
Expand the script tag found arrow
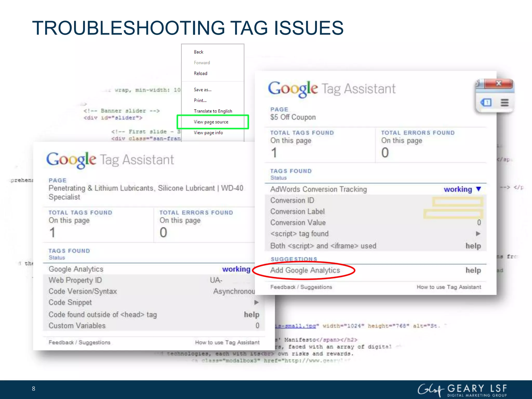478,234
